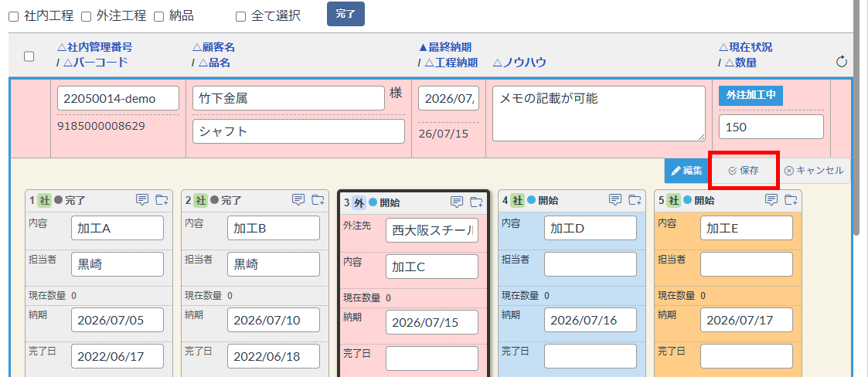Enable the 社内工程 checkbox

[x=13, y=16]
